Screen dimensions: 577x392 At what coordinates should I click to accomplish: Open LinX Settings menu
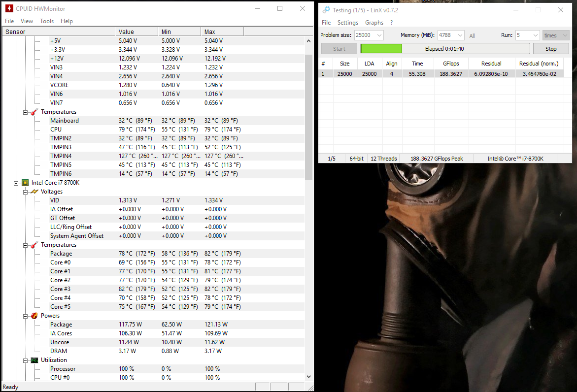coord(347,23)
